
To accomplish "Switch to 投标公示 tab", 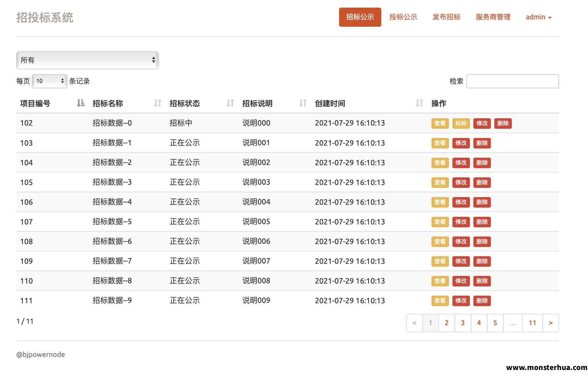I will [x=403, y=17].
